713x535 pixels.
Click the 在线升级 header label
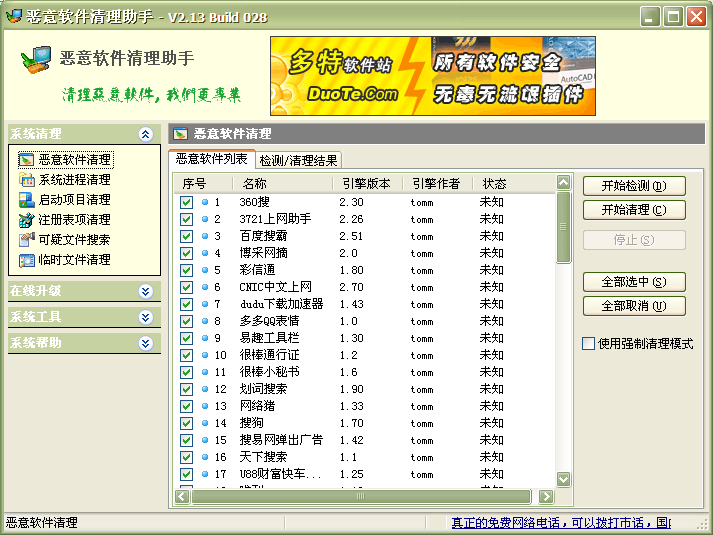[35, 291]
